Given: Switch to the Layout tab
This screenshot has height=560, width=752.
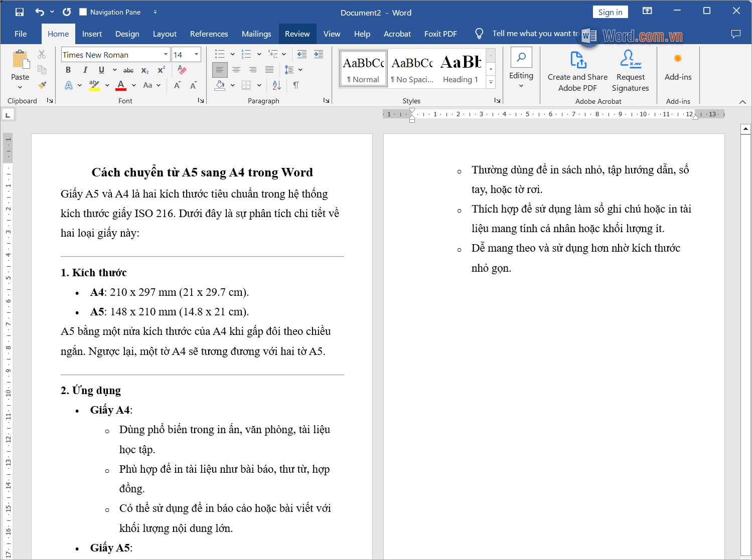Looking at the screenshot, I should tap(165, 34).
